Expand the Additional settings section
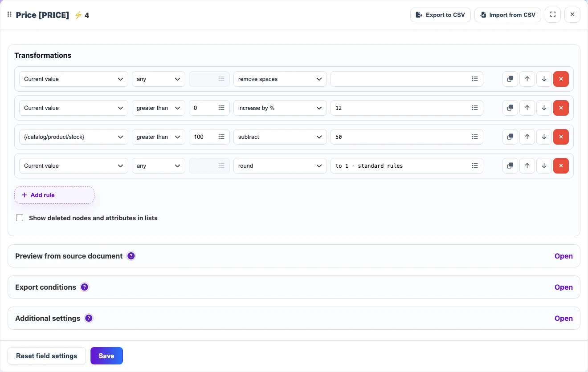The image size is (588, 372). click(x=563, y=318)
